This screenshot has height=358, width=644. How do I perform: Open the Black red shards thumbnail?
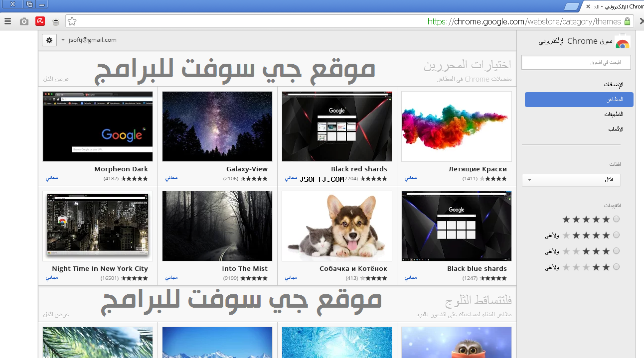(337, 126)
